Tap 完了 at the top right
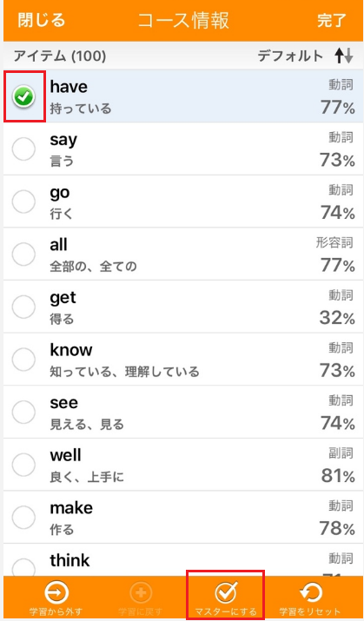This screenshot has width=364, height=621. click(x=332, y=21)
